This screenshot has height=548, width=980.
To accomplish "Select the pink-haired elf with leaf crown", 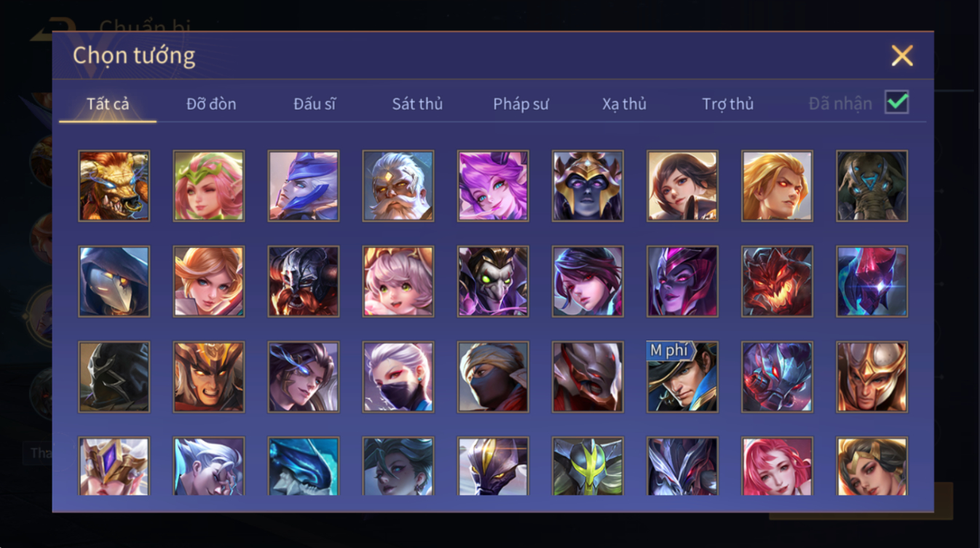I will (x=209, y=186).
